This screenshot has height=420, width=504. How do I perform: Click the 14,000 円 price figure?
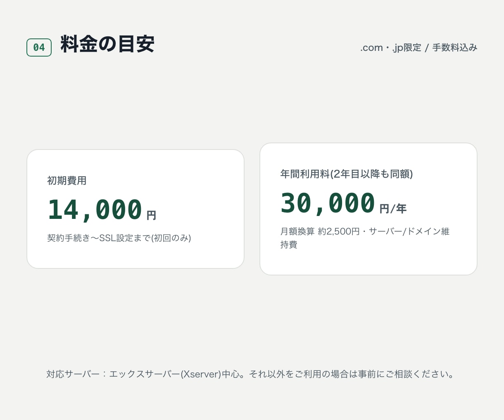tap(102, 210)
